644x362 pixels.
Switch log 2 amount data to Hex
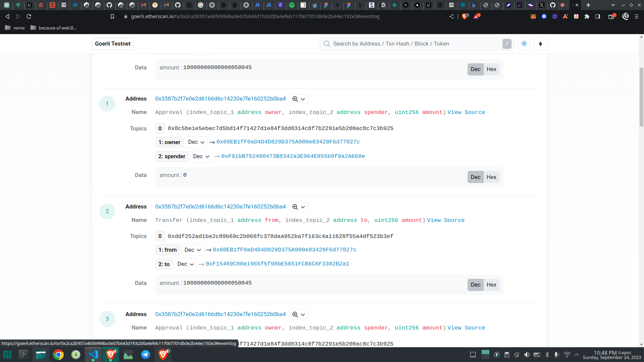click(491, 285)
